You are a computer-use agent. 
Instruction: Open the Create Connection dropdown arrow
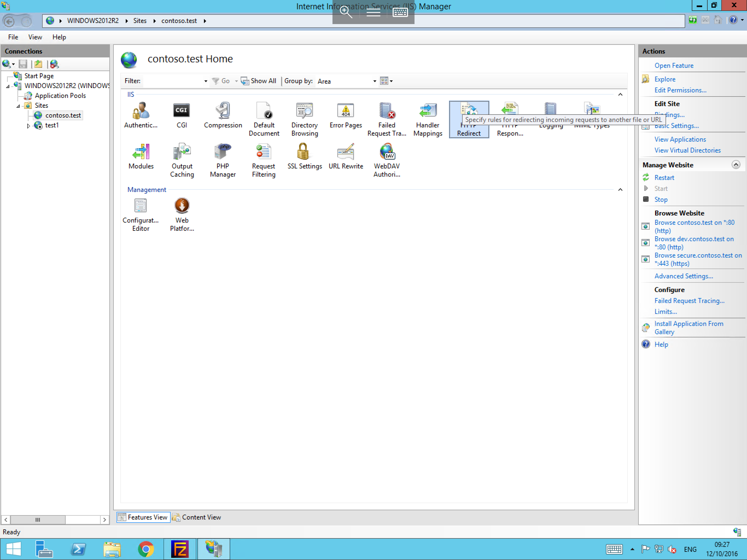[x=13, y=64]
